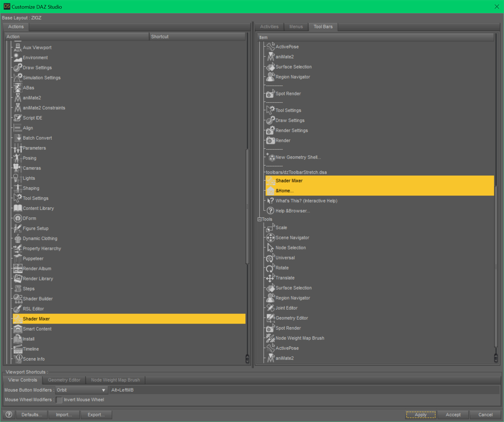Screen dimensions: 504x422
Task: Open the Actions tab
Action: point(16,27)
